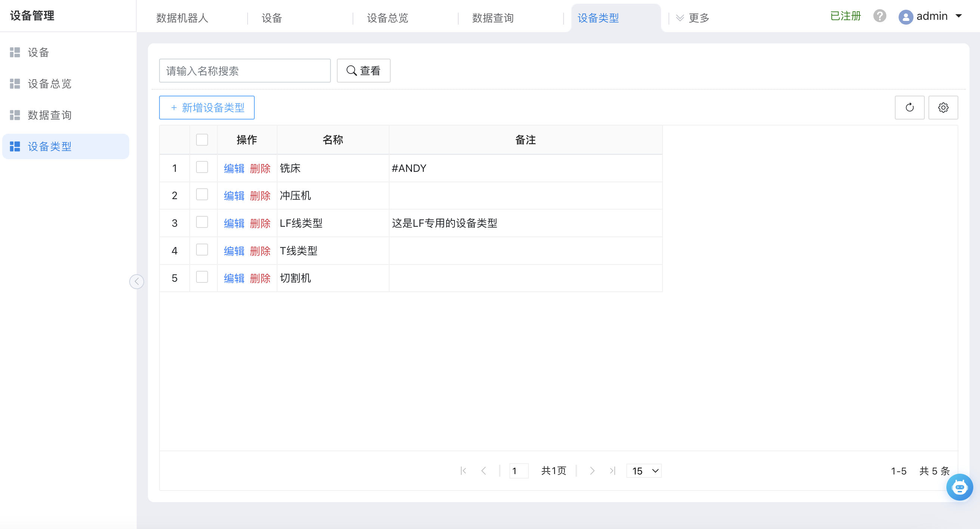980x529 pixels.
Task: Click the current page number field
Action: point(518,471)
